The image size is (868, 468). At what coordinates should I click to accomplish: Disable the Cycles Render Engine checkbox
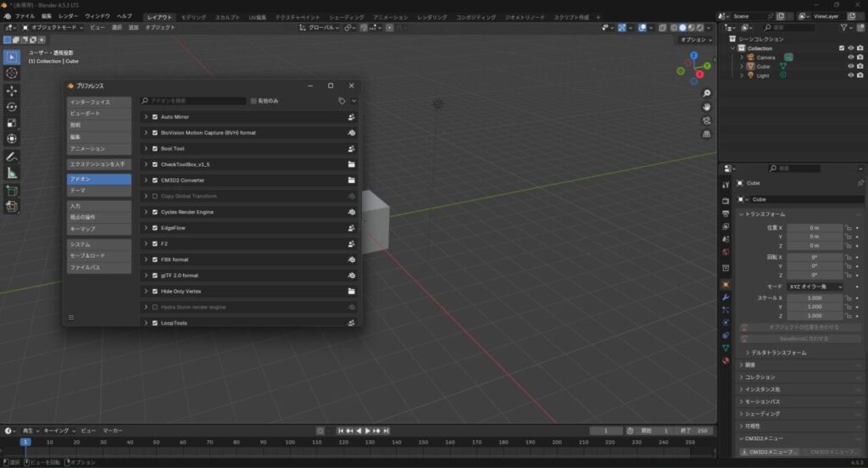[x=155, y=212]
